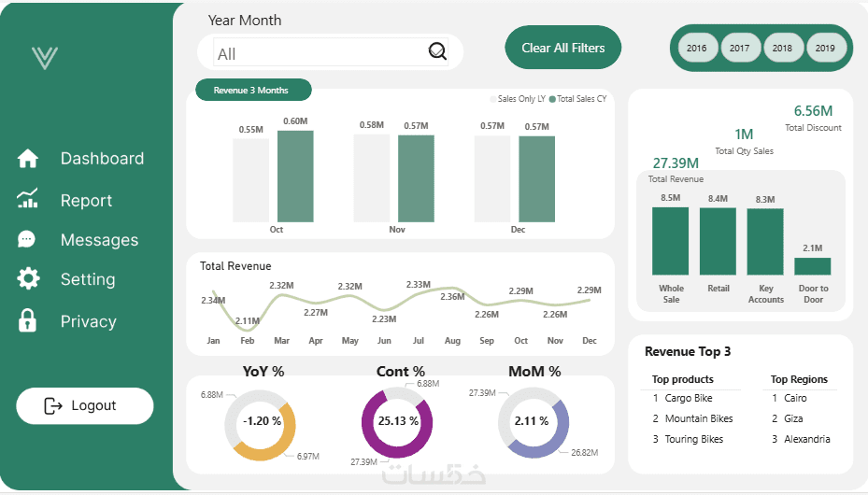Click the Setting gear icon
Image resolution: width=868 pixels, height=495 pixels.
(28, 278)
